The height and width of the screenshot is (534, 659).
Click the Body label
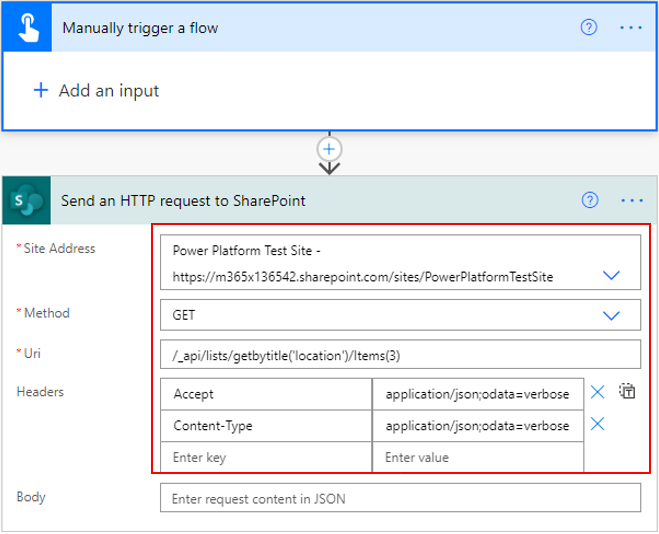click(x=31, y=497)
